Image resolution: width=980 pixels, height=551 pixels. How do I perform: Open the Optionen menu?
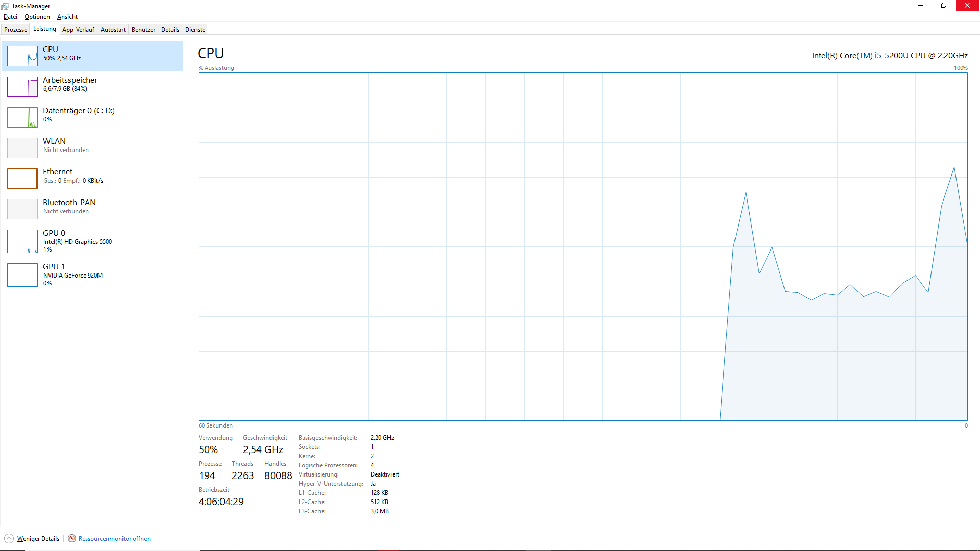[x=37, y=17]
